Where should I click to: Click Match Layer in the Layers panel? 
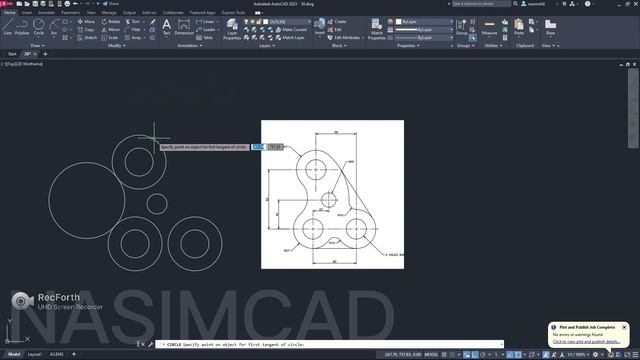(290, 38)
